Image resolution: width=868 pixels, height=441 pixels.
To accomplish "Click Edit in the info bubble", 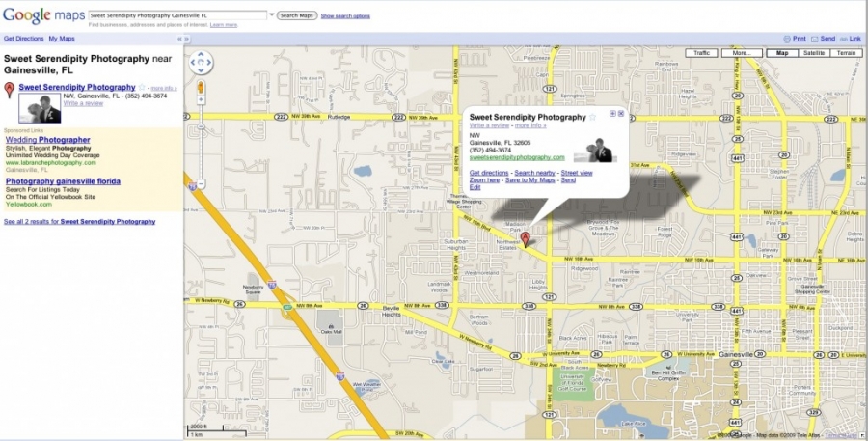I will point(475,187).
